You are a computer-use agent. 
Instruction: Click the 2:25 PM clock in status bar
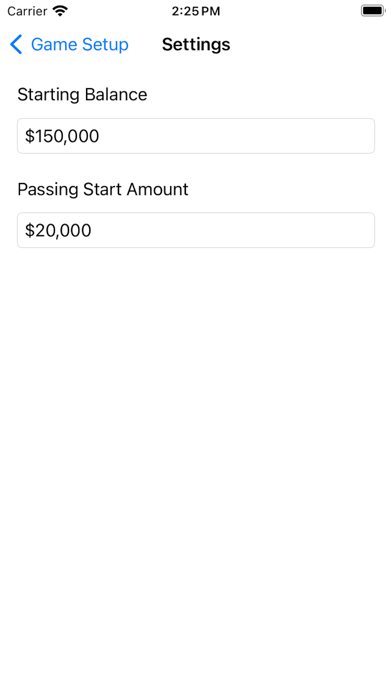coord(196,11)
